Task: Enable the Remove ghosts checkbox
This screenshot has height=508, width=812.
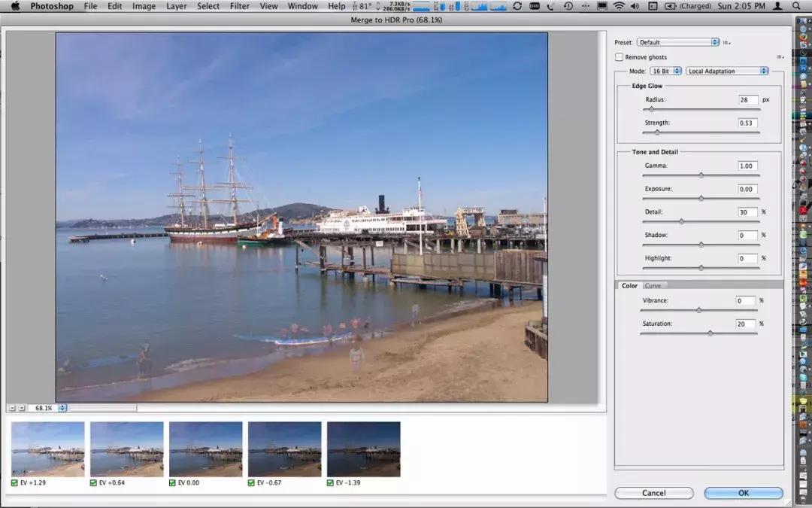Action: click(x=619, y=57)
